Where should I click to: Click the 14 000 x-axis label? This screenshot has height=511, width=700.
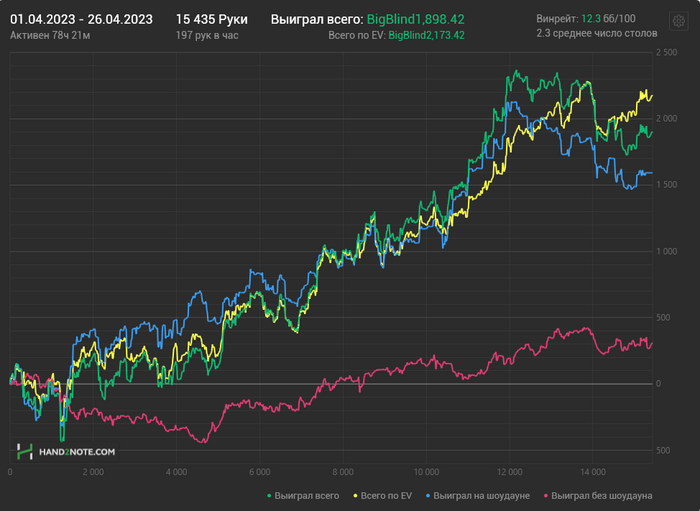click(593, 472)
